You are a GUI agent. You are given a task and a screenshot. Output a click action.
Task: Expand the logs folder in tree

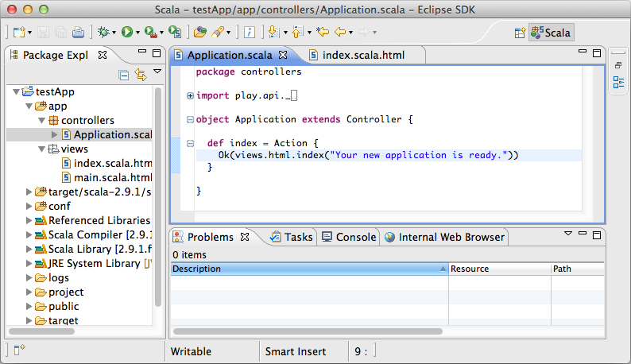pyautogui.click(x=29, y=278)
